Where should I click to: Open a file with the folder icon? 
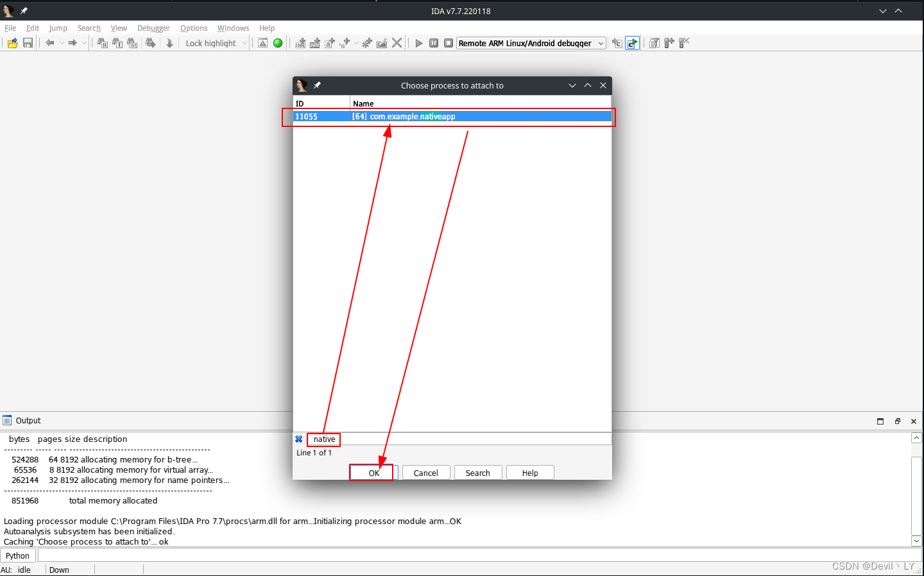click(x=12, y=43)
